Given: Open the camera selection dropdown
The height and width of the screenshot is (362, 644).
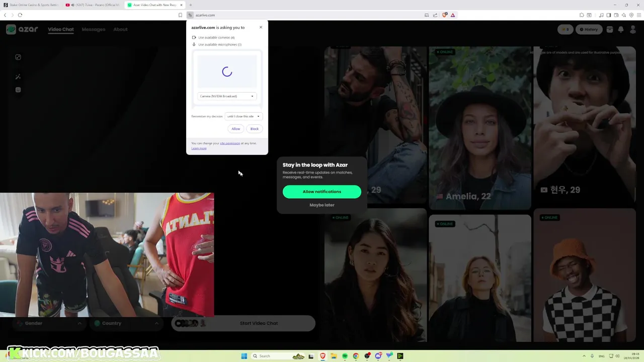Looking at the screenshot, I should (227, 96).
